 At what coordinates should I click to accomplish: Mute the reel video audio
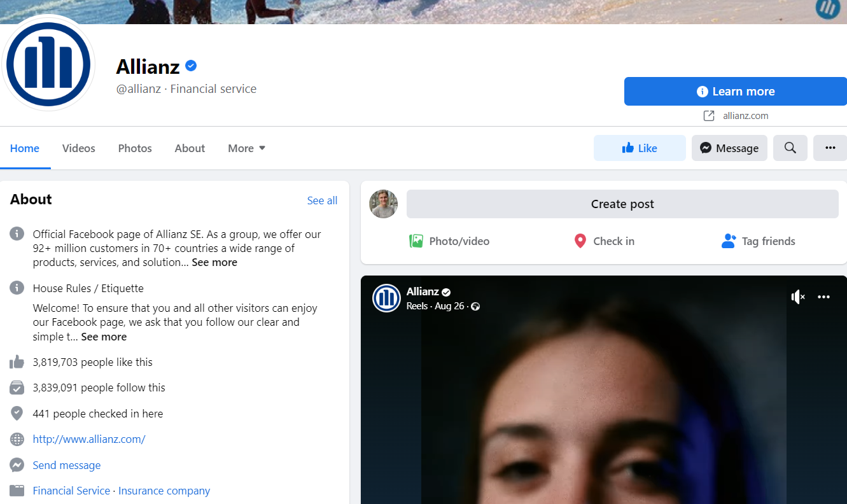pos(797,297)
